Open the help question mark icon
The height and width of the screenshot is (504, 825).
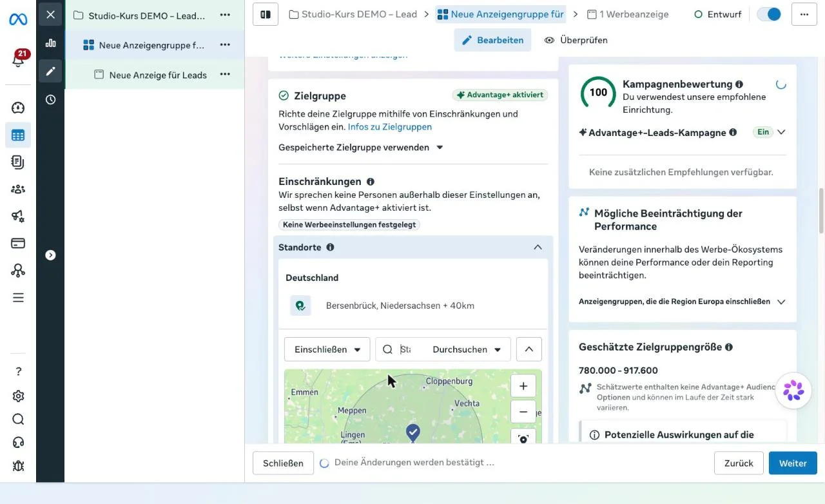(x=18, y=371)
